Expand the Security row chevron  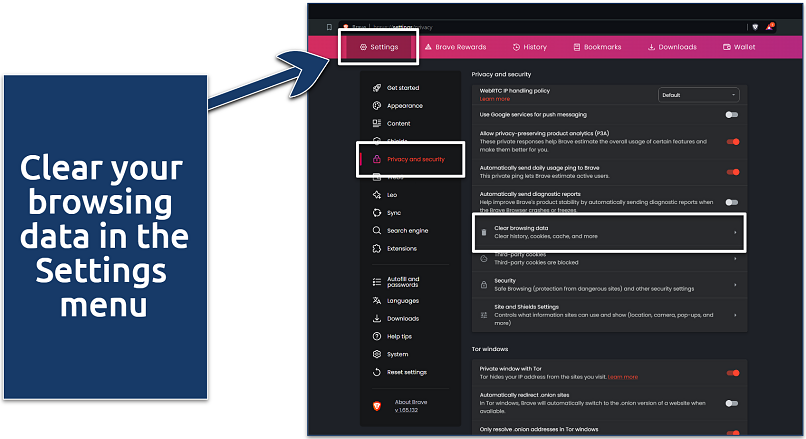click(x=735, y=285)
